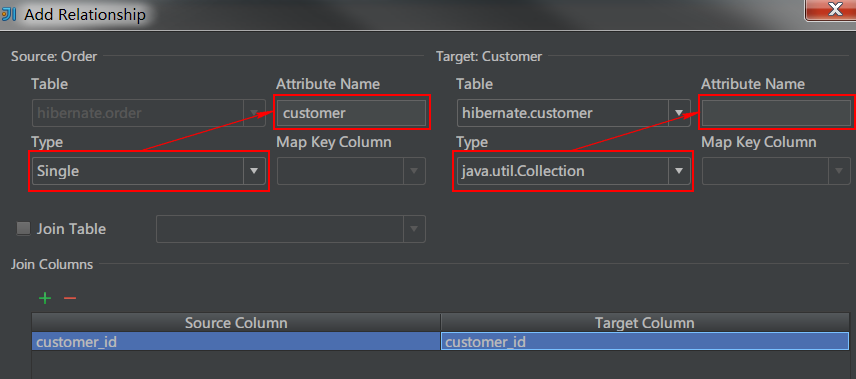
Task: Enable the Join Table checkbox
Action: pos(23,229)
